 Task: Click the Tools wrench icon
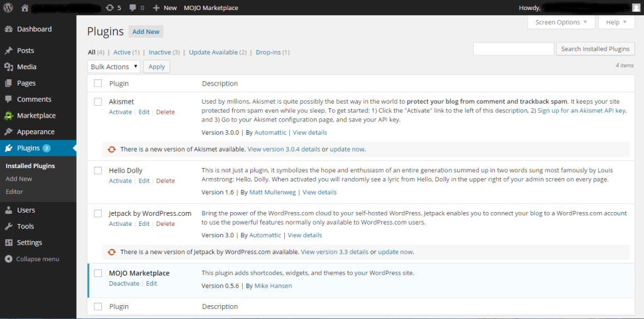(x=8, y=227)
